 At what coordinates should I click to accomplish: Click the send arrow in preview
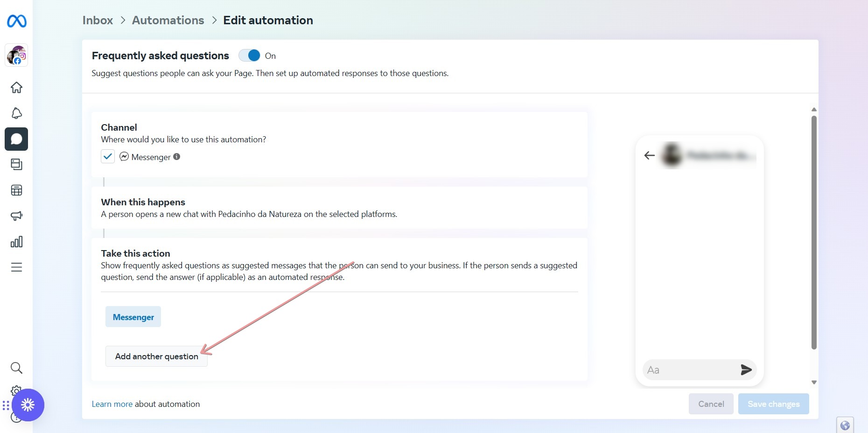pyautogui.click(x=746, y=370)
